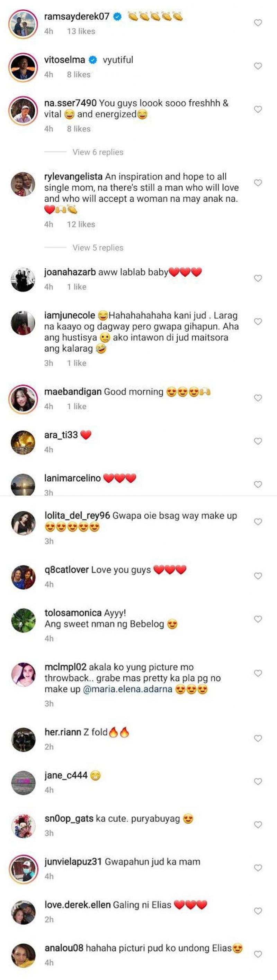
Task: Show who liked ramsayderek07's comment, 13 likes
Action: click(x=81, y=31)
